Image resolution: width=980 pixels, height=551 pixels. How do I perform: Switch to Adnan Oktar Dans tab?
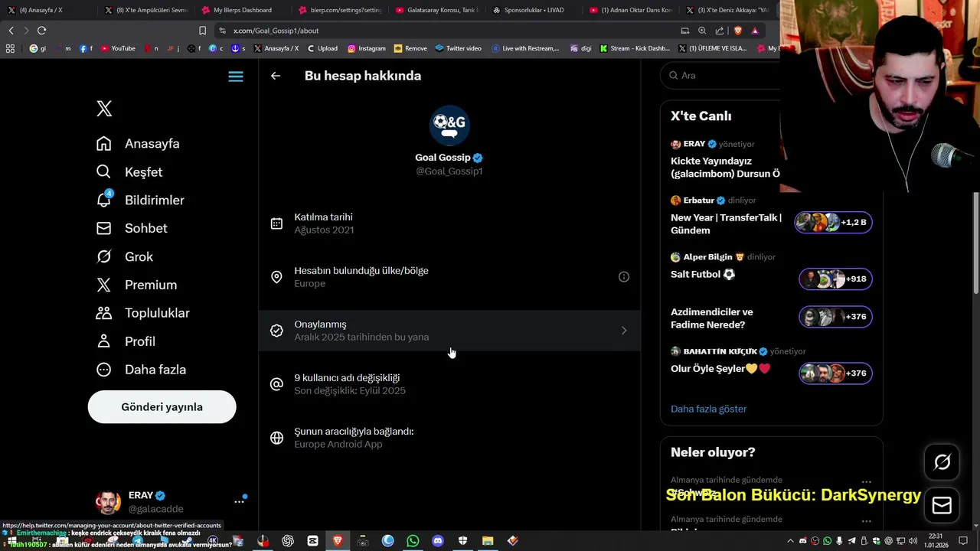click(629, 10)
